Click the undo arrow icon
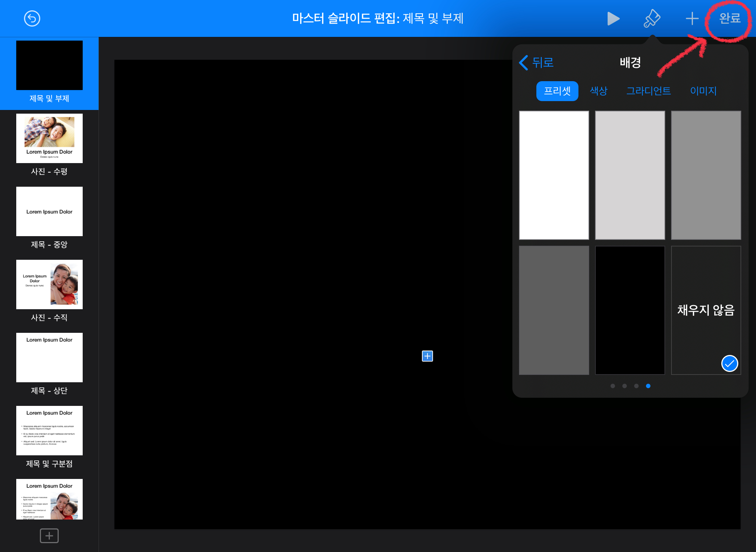The image size is (756, 552). (x=32, y=18)
